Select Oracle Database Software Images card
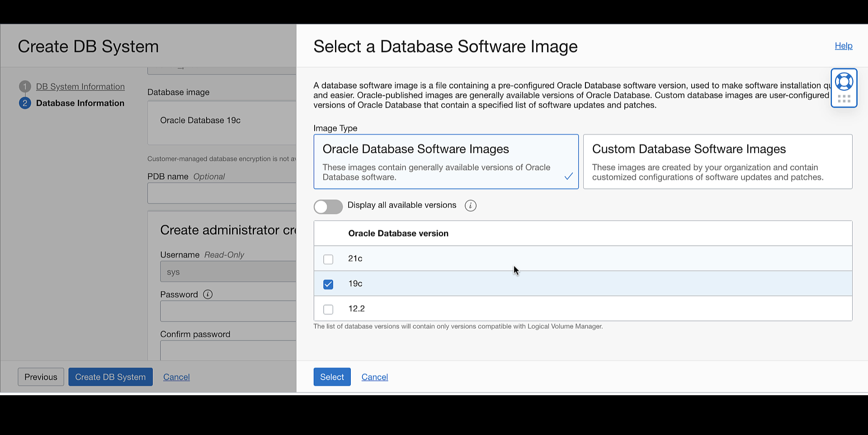The height and width of the screenshot is (435, 868). 446,161
